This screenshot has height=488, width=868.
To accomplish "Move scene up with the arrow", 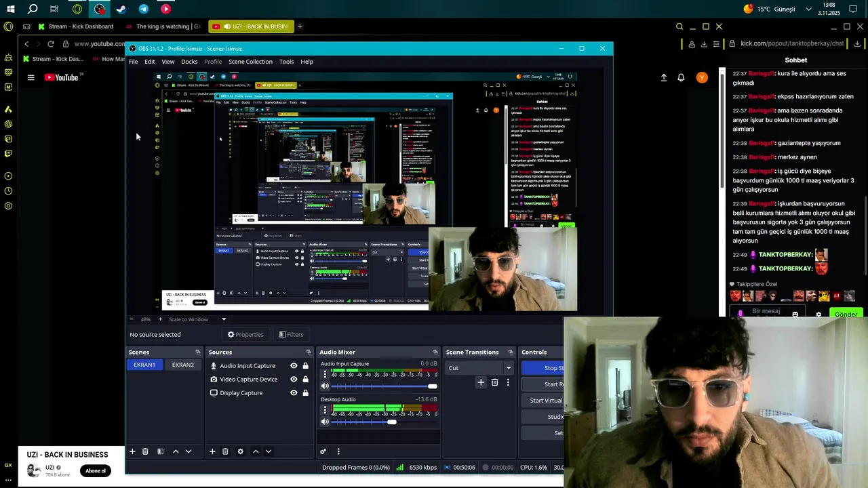I will [x=176, y=451].
